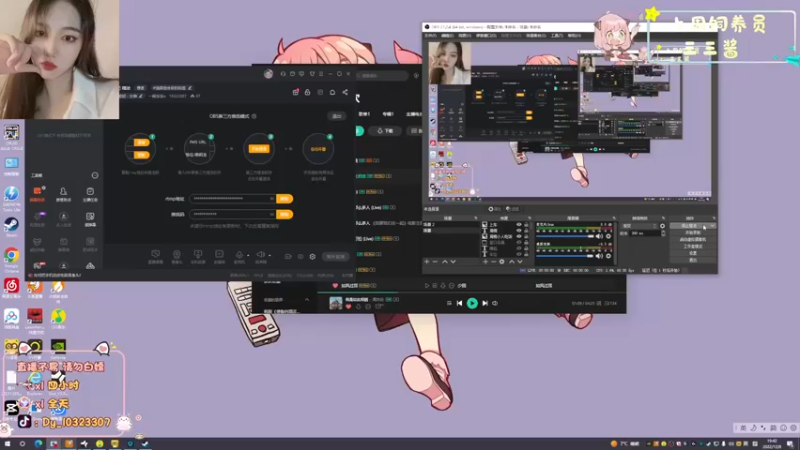Click the second button in OBS controls panel
The image size is (800, 450).
tap(693, 233)
